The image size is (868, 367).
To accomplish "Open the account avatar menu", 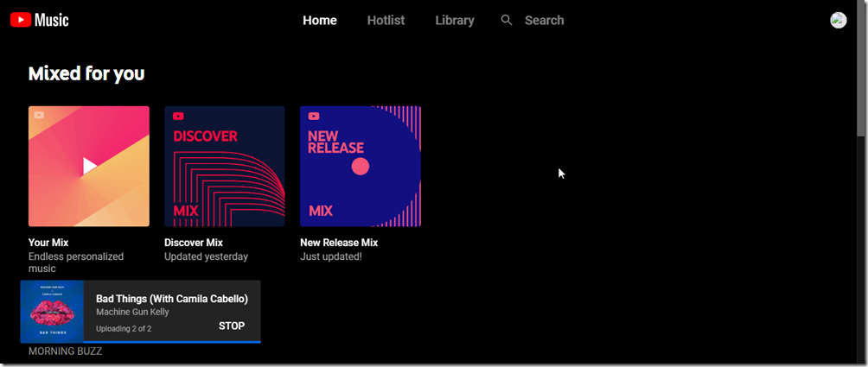I will 838,21.
